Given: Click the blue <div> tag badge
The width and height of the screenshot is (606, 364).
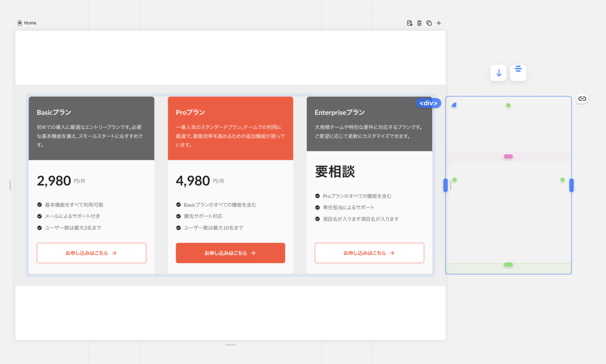Looking at the screenshot, I should (x=428, y=103).
